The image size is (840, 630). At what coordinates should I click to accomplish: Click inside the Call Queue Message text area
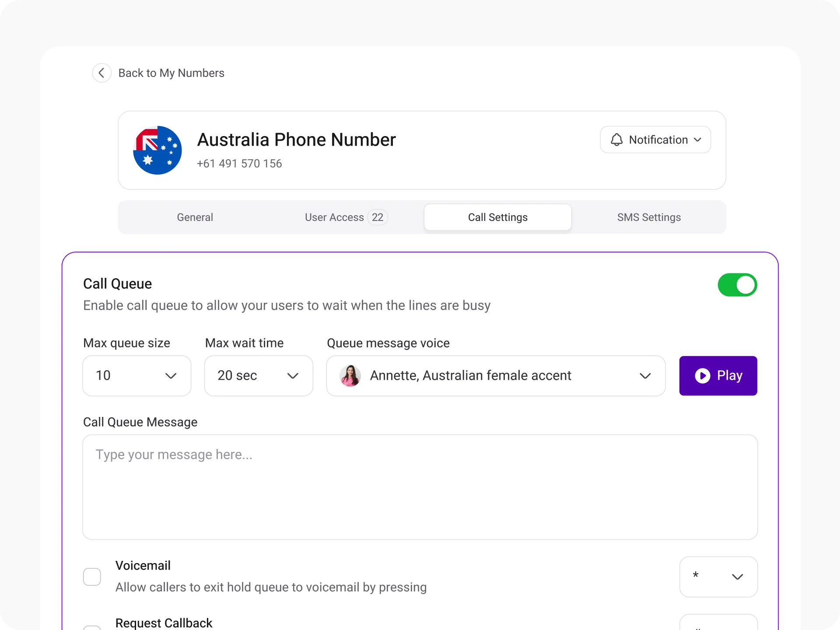coord(420,487)
